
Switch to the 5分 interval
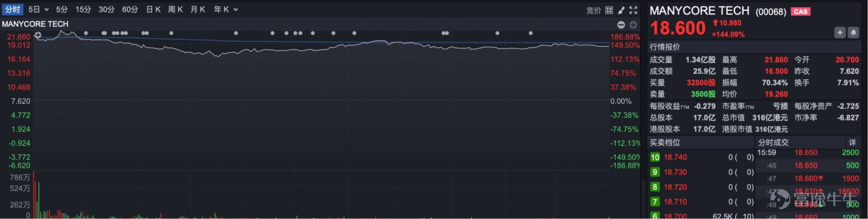point(62,10)
